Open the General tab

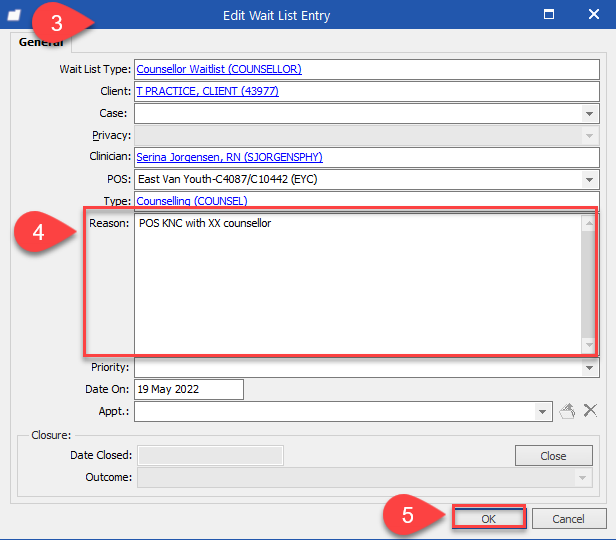41,42
